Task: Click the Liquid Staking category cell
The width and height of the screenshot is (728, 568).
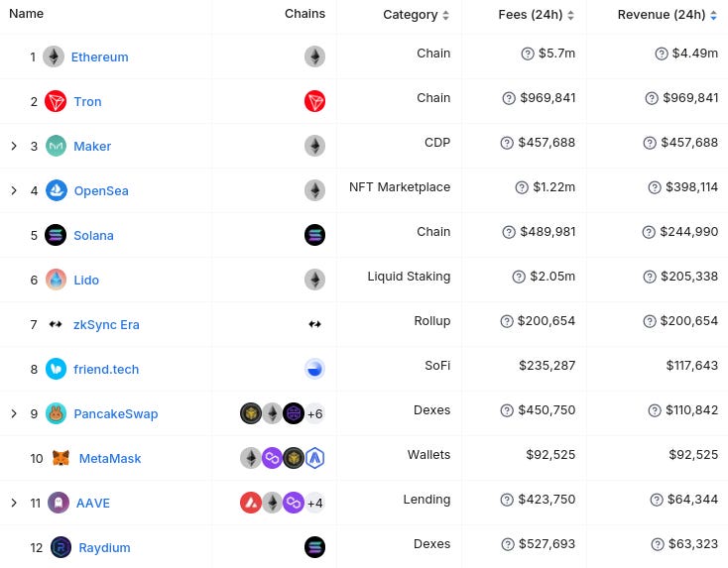Action: 409,277
